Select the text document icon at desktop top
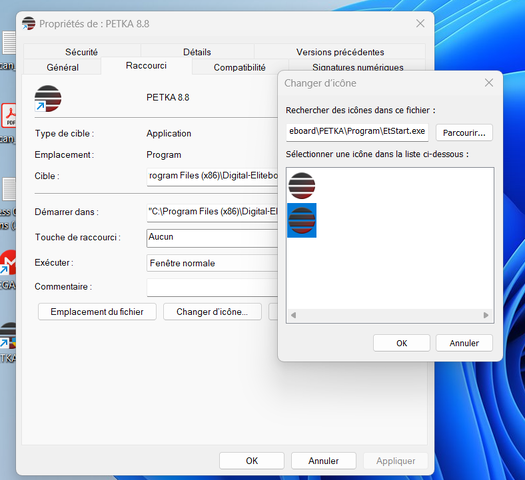Image resolution: width=525 pixels, height=480 pixels. coord(9,43)
